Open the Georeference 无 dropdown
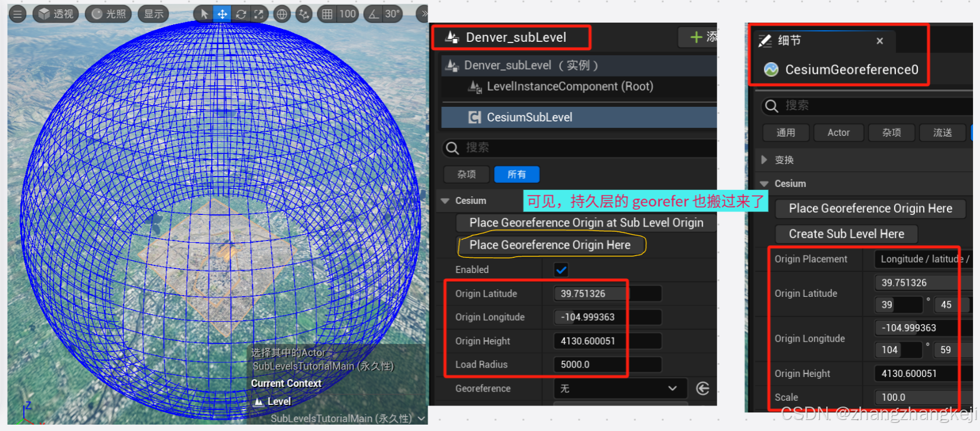Screen dimensions: 980x431 620,389
